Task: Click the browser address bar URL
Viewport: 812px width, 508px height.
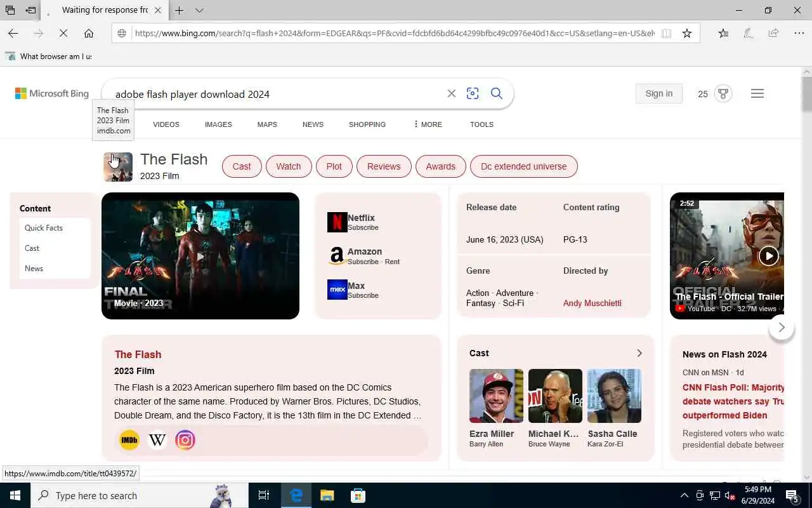Action: (395, 33)
